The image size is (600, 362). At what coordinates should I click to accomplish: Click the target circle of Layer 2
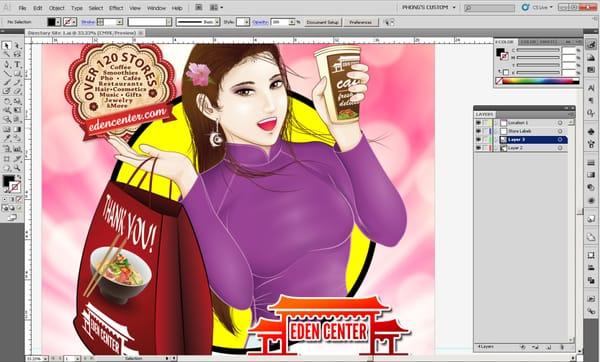pyautogui.click(x=560, y=148)
